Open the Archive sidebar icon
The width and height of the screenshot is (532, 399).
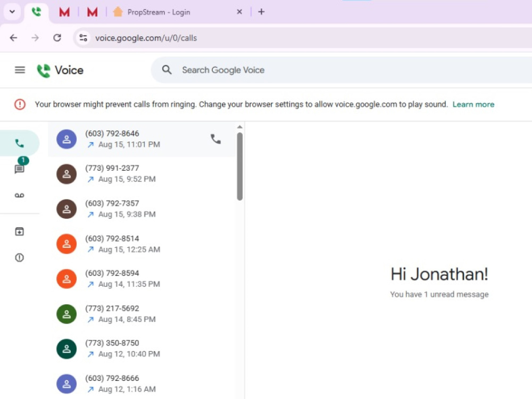(19, 232)
